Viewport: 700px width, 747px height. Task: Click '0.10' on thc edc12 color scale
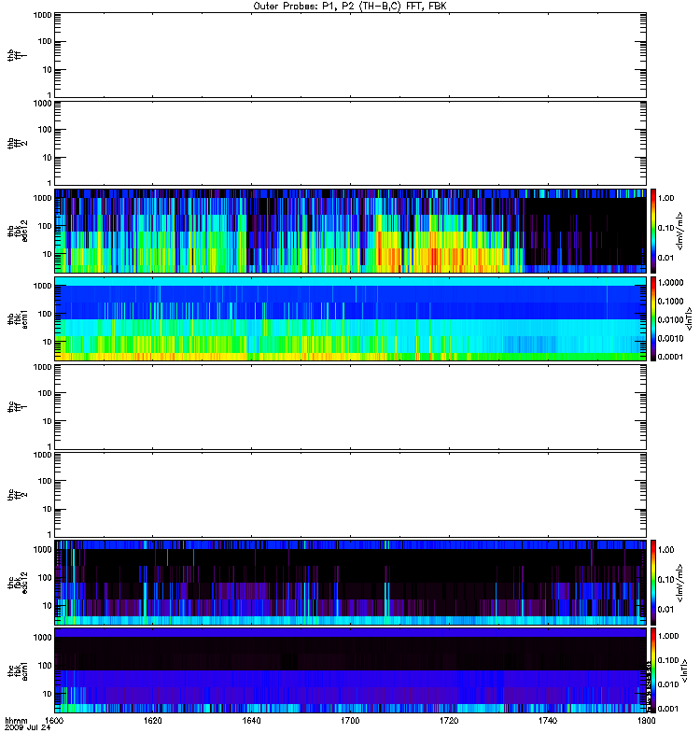pyautogui.click(x=665, y=579)
